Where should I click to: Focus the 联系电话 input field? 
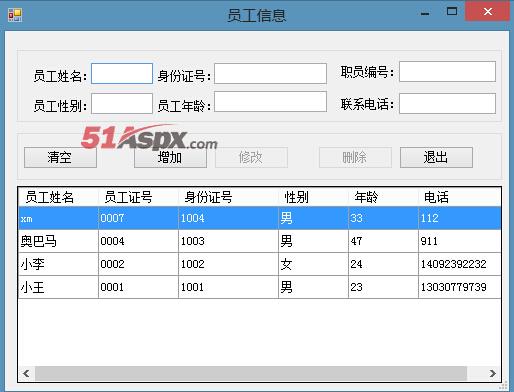tap(447, 103)
